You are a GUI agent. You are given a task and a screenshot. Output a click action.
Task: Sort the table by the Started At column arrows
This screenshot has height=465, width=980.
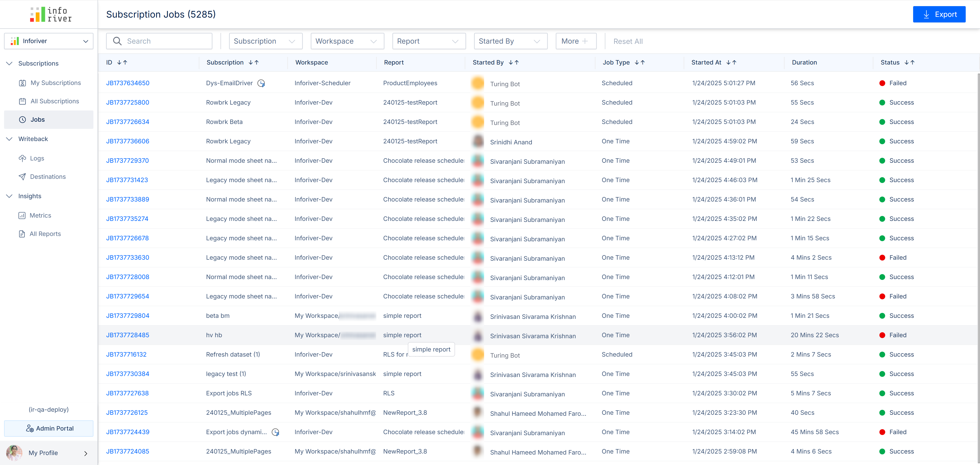pos(731,62)
